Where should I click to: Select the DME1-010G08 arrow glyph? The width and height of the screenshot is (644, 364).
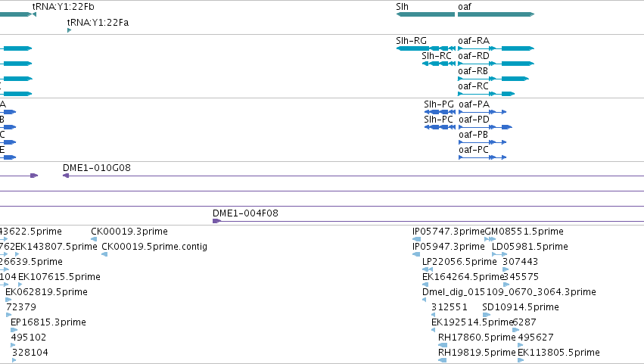click(66, 176)
